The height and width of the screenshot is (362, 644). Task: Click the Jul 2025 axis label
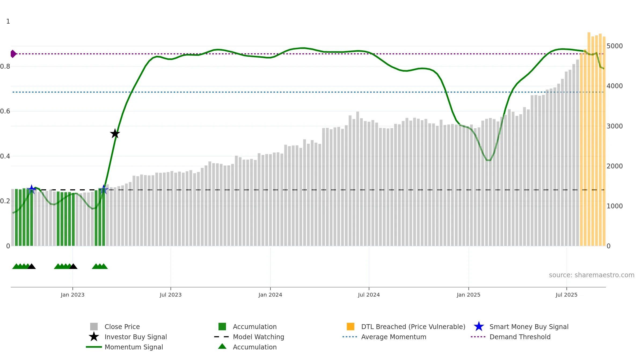click(x=566, y=295)
